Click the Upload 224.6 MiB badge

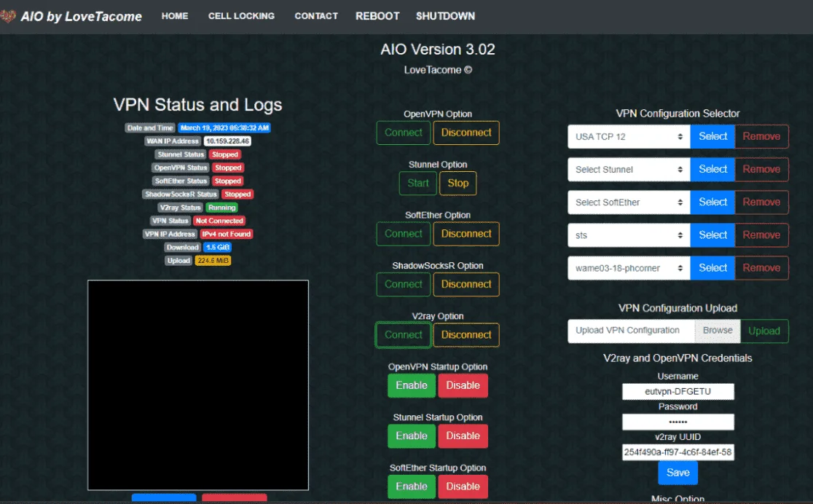(x=213, y=261)
